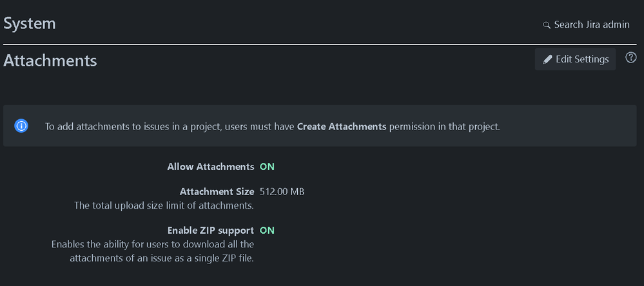Click the Attachments section heading

pos(50,61)
